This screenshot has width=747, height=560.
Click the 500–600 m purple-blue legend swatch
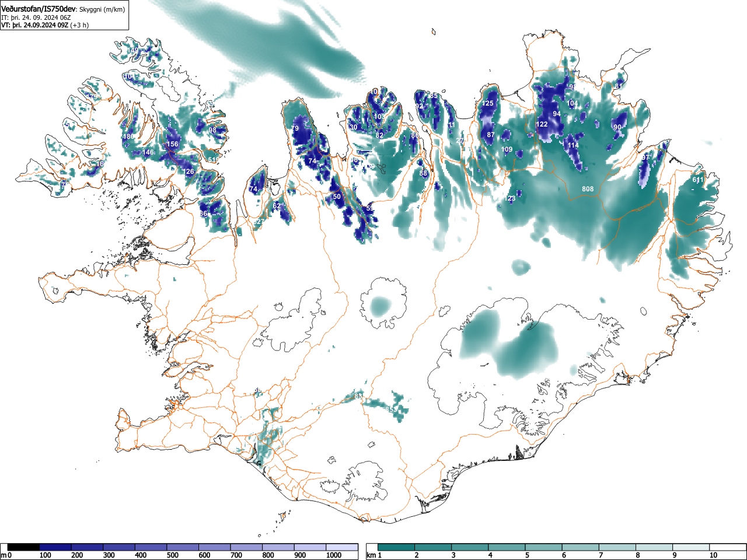point(182,547)
